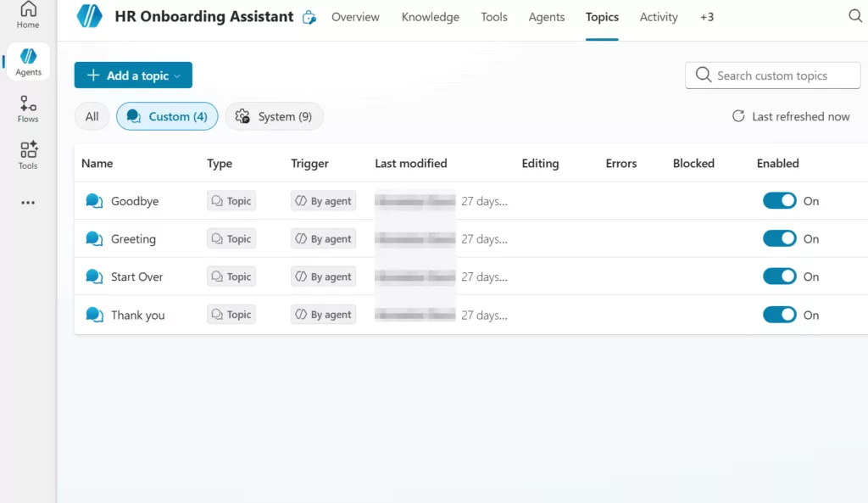Select the Custom (4) filter
Screen dimensions: 868x503
point(167,116)
